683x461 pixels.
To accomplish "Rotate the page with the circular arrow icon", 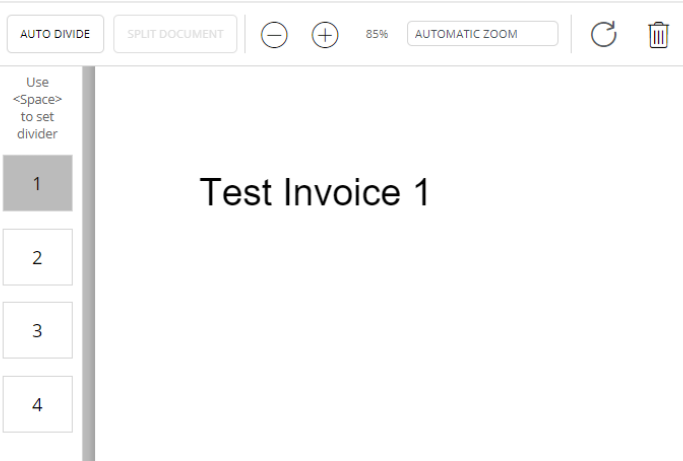I will [603, 35].
